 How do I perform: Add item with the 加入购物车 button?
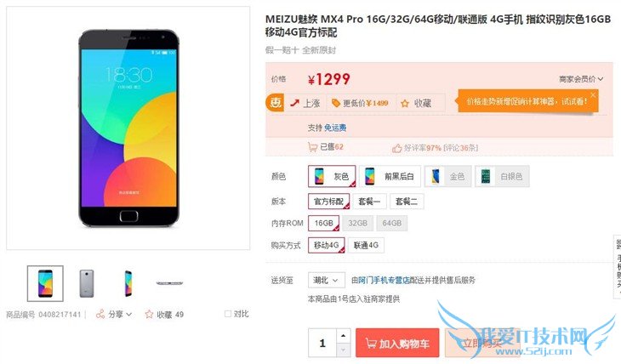coord(397,343)
